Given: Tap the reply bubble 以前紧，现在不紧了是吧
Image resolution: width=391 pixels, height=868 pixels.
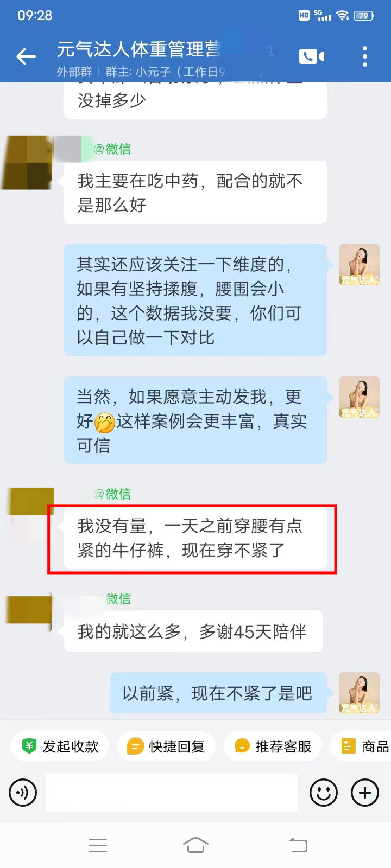Looking at the screenshot, I should point(218,693).
